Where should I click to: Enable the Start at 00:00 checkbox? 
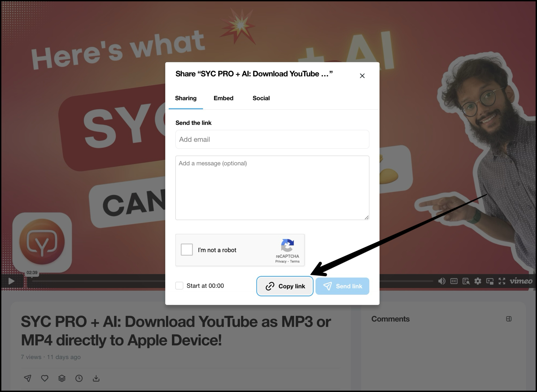tap(179, 286)
